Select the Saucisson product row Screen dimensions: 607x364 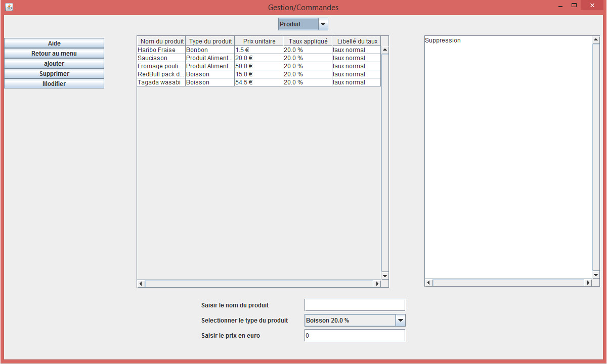pyautogui.click(x=161, y=58)
